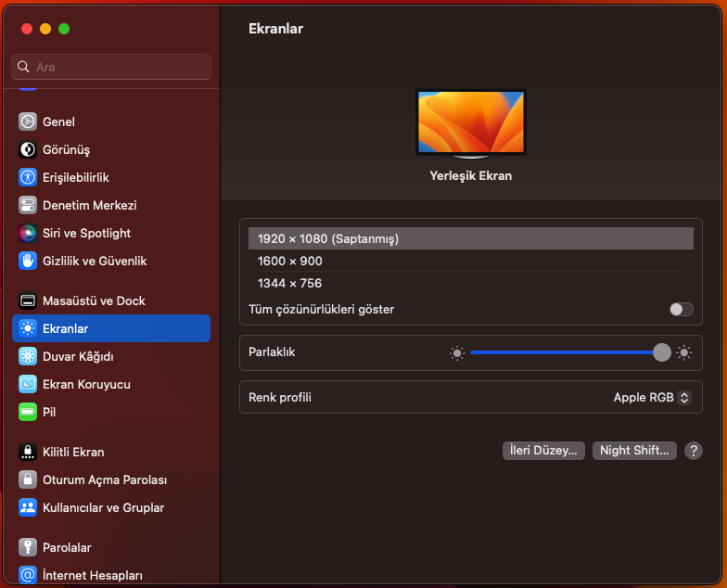This screenshot has height=588, width=727.
Task: Click into the Ara search field
Action: pos(111,67)
